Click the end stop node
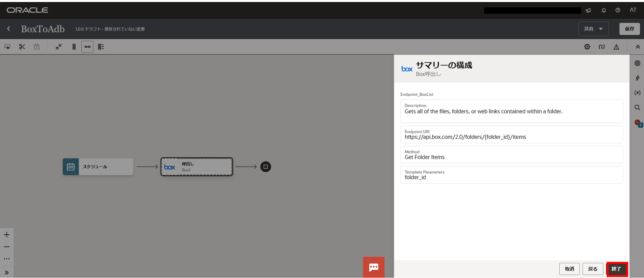 click(x=265, y=167)
